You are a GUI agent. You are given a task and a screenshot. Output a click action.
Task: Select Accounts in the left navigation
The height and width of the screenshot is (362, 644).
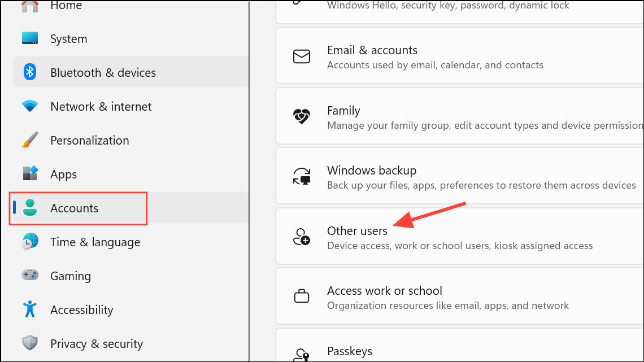(x=74, y=208)
